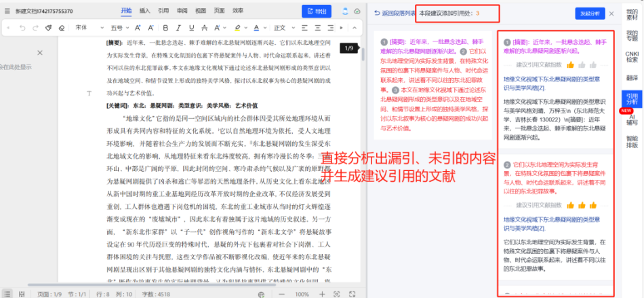
Task: Click the 返回段落列表 back link
Action: tap(393, 14)
